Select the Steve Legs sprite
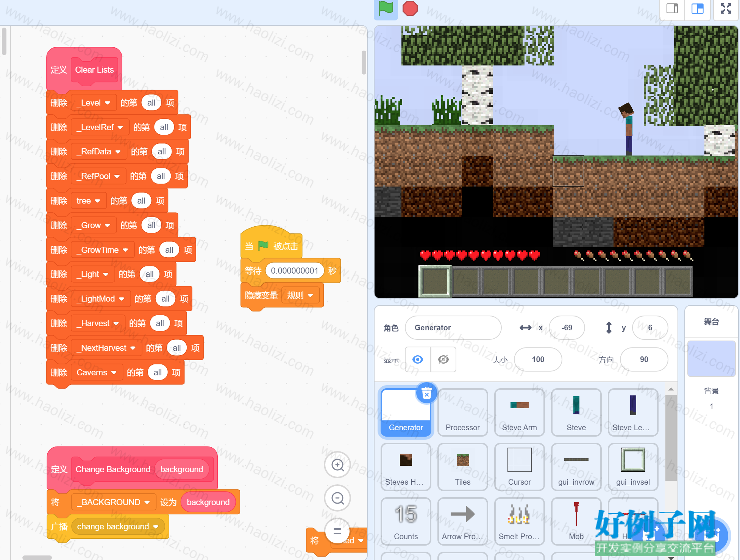740x560 pixels. click(x=633, y=412)
